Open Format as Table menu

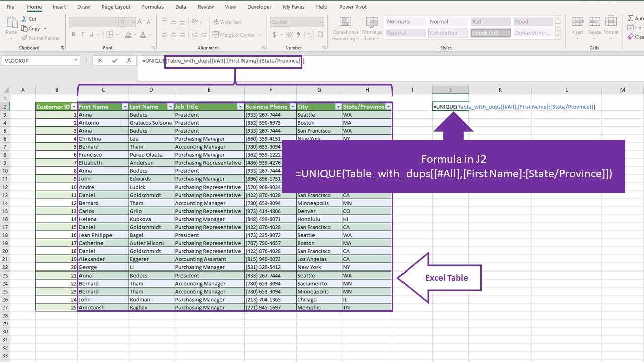pyautogui.click(x=372, y=29)
